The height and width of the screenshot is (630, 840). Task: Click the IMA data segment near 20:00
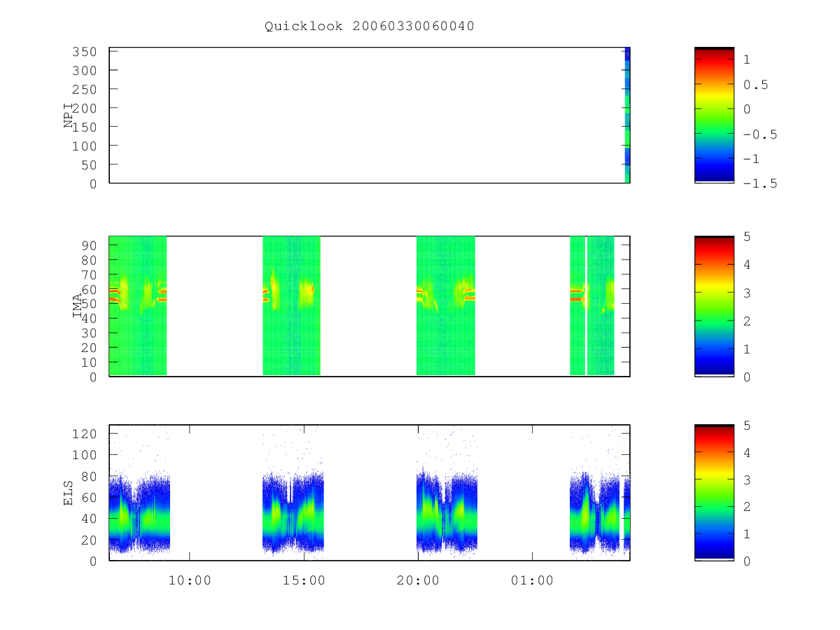point(446,306)
